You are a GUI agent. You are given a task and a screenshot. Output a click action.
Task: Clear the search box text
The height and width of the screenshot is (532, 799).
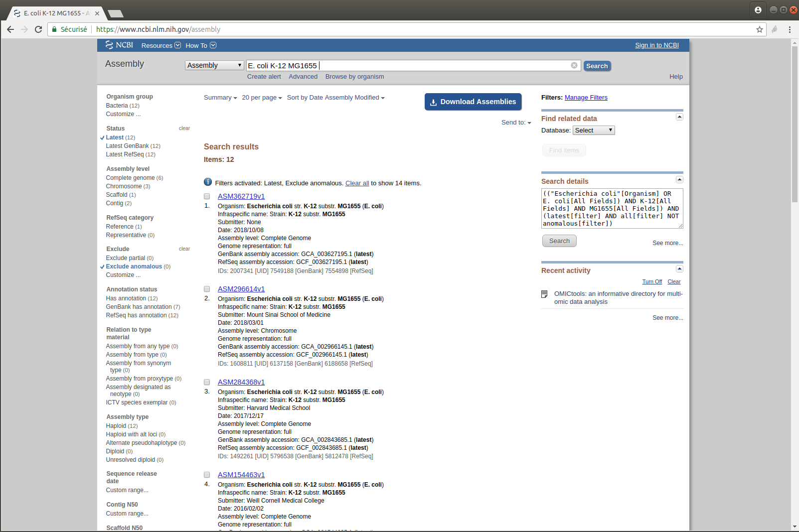click(574, 65)
